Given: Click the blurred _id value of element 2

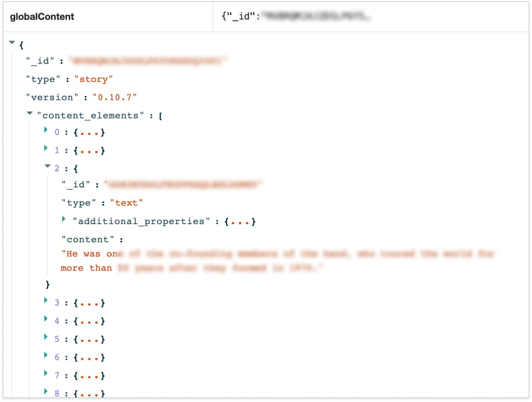Looking at the screenshot, I should 183,184.
